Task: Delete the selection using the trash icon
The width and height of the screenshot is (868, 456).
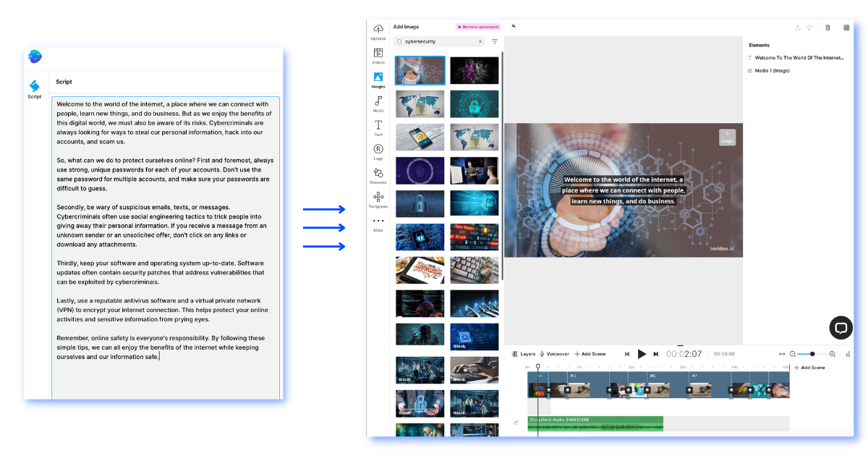Action: click(x=827, y=28)
